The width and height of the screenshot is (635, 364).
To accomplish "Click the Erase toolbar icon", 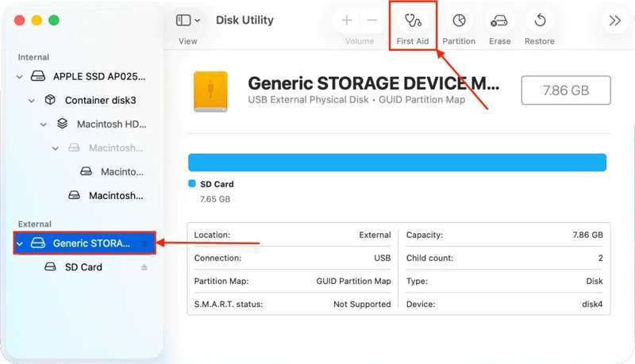I will (499, 21).
